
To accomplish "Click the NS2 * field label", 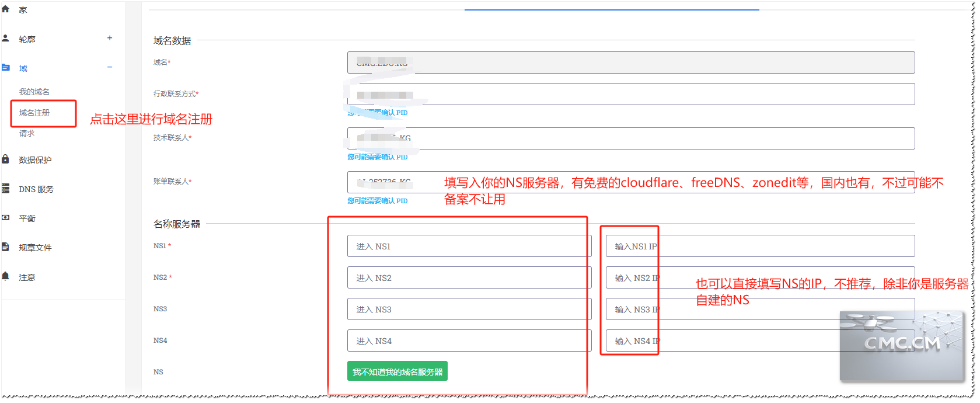I will point(163,277).
